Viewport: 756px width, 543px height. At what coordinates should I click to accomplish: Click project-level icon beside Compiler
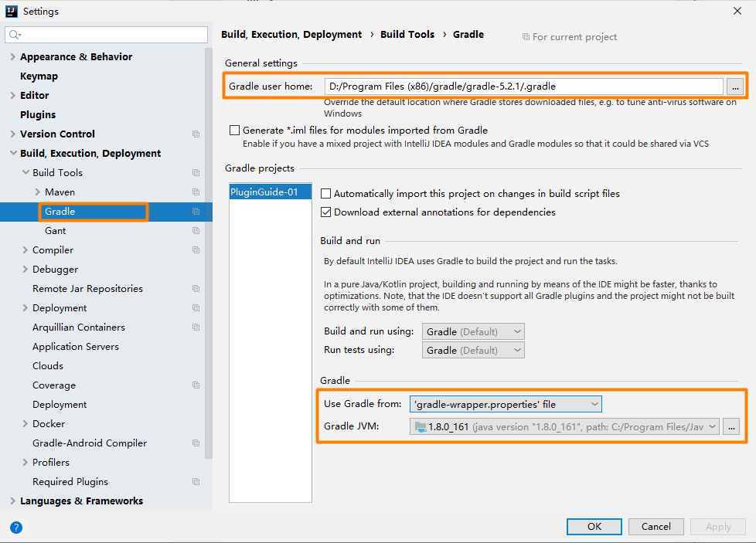point(196,250)
